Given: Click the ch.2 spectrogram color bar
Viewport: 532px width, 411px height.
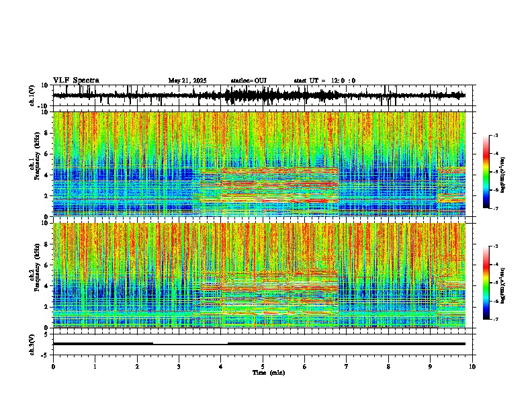Looking at the screenshot, I should (486, 283).
